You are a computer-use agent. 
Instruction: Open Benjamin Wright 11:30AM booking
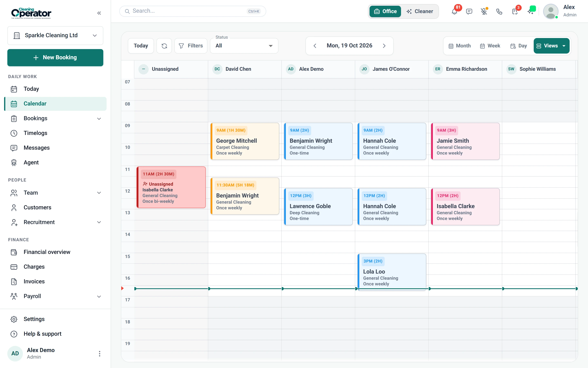(245, 196)
